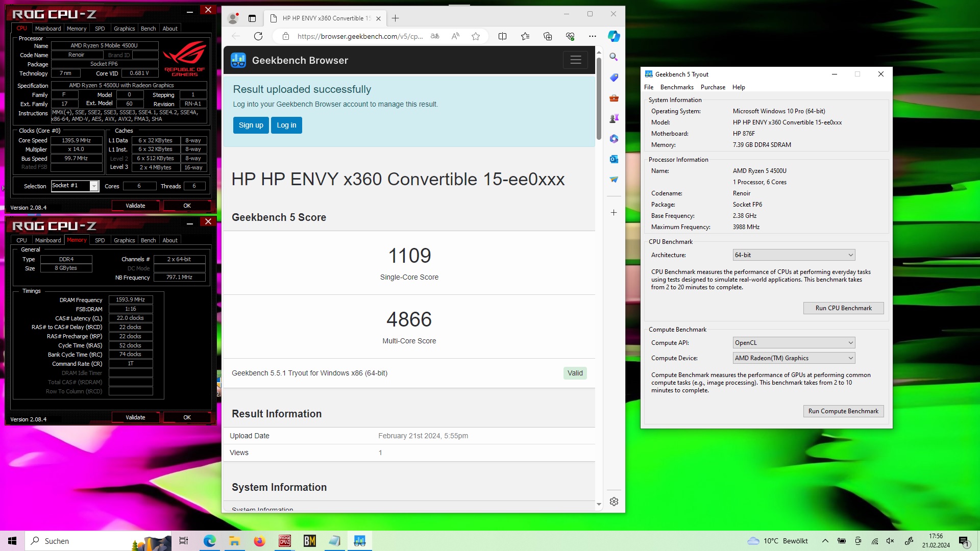This screenshot has width=980, height=551.
Task: Open the Windows Start menu
Action: pyautogui.click(x=12, y=541)
